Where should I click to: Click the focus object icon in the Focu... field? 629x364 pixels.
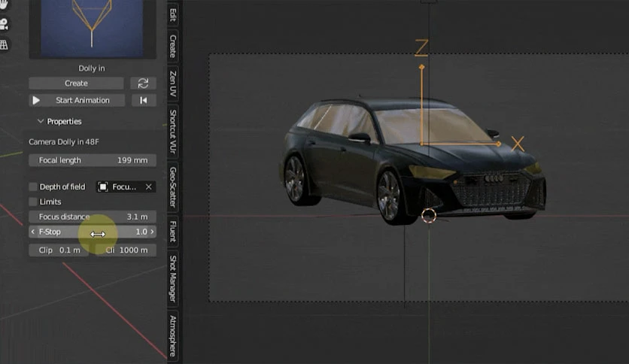[103, 187]
